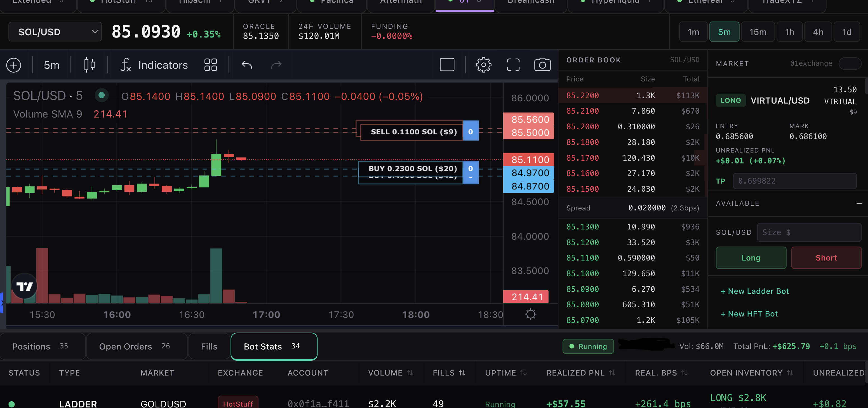
Task: Create a New HFT Bot
Action: [x=749, y=314]
